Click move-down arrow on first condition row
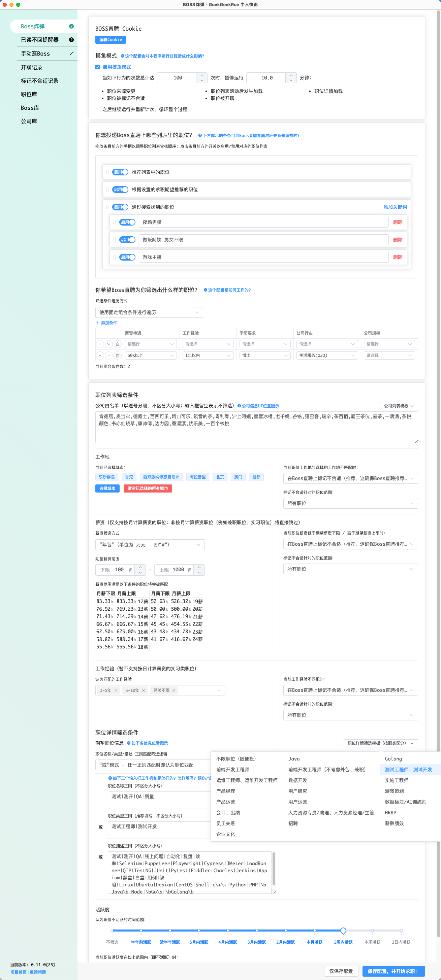The height and width of the screenshot is (980, 441). (x=108, y=344)
